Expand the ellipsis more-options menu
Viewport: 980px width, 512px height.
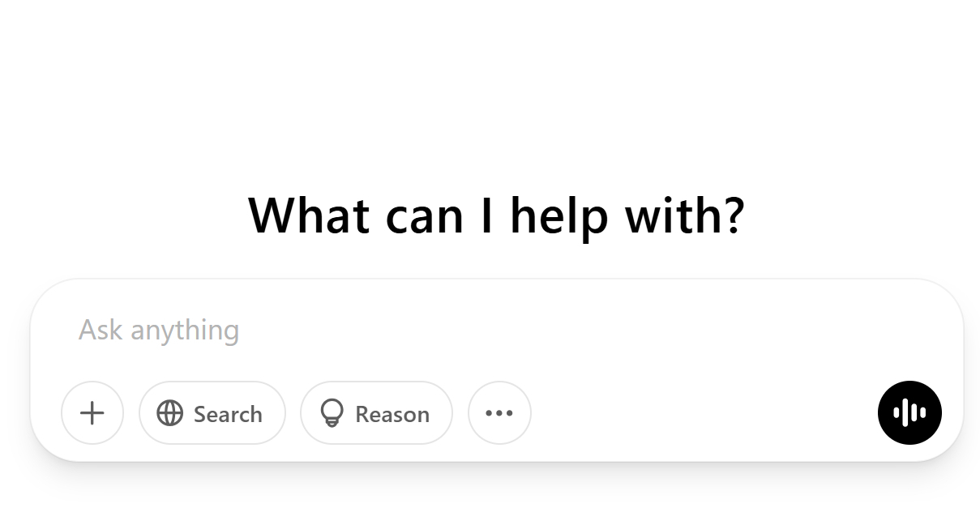pos(499,413)
